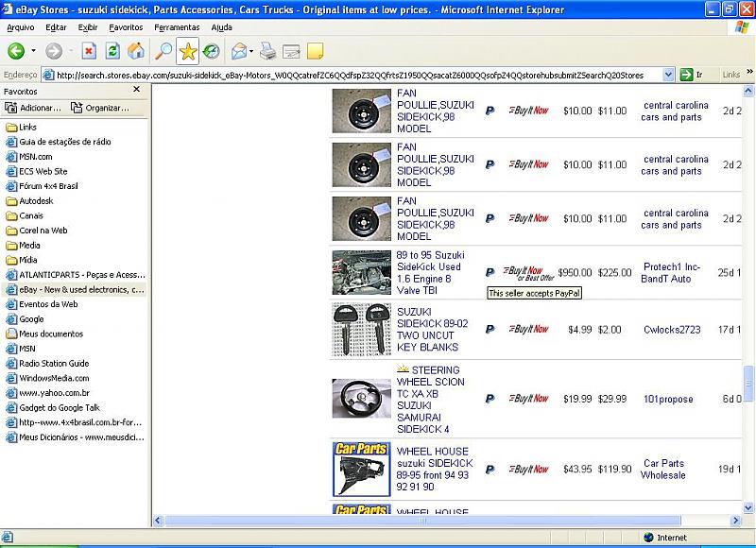
Task: Open the Google favorite
Action: pos(25,319)
